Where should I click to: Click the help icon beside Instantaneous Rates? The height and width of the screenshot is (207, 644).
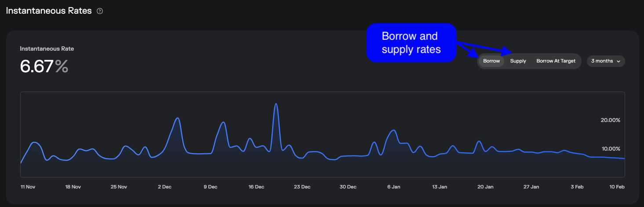100,11
